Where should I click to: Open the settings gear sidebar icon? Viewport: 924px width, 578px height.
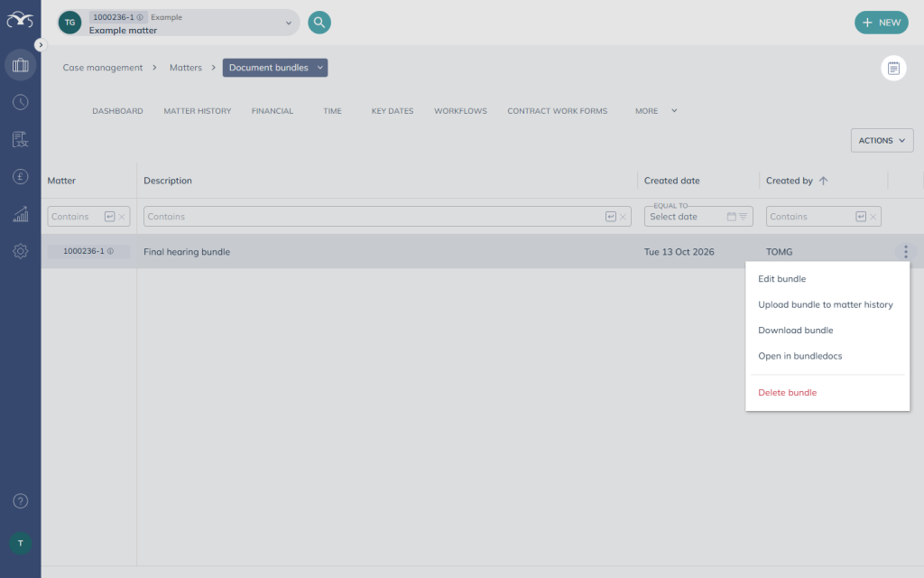[21, 251]
